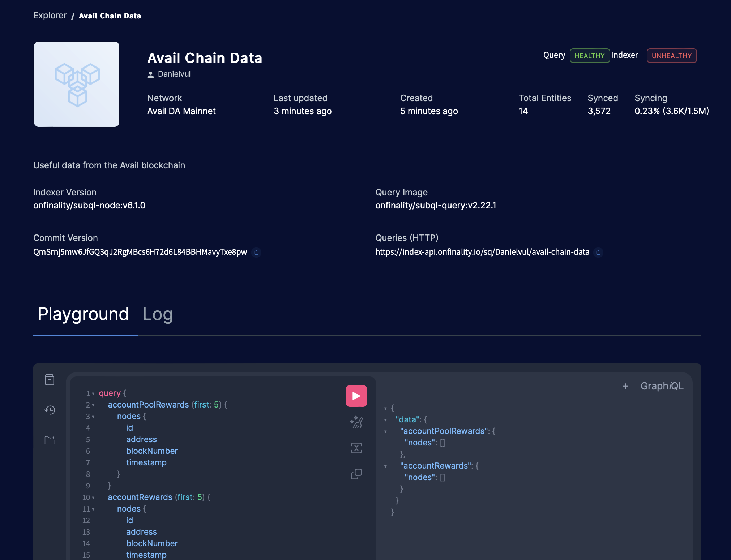
Task: Copy the query with the copy icon
Action: point(356,474)
